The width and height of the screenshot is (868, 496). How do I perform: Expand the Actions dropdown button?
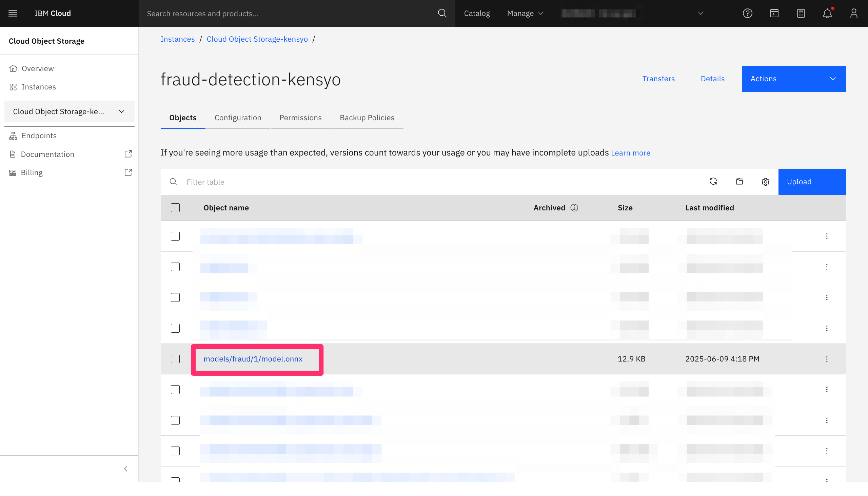[x=794, y=79]
